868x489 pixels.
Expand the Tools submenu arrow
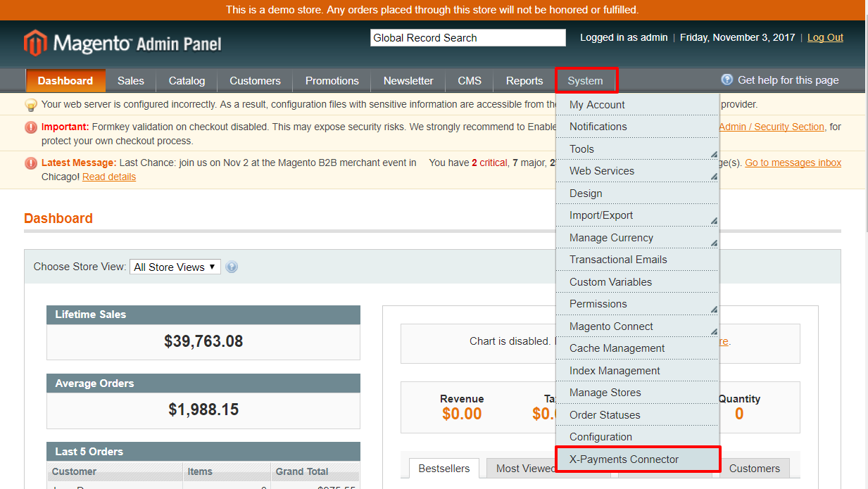click(713, 154)
